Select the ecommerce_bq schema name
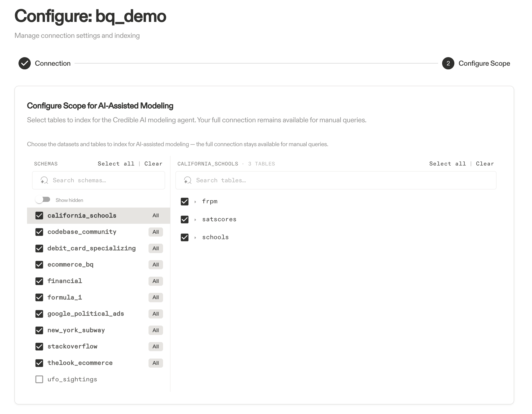The image size is (532, 414). pos(70,265)
